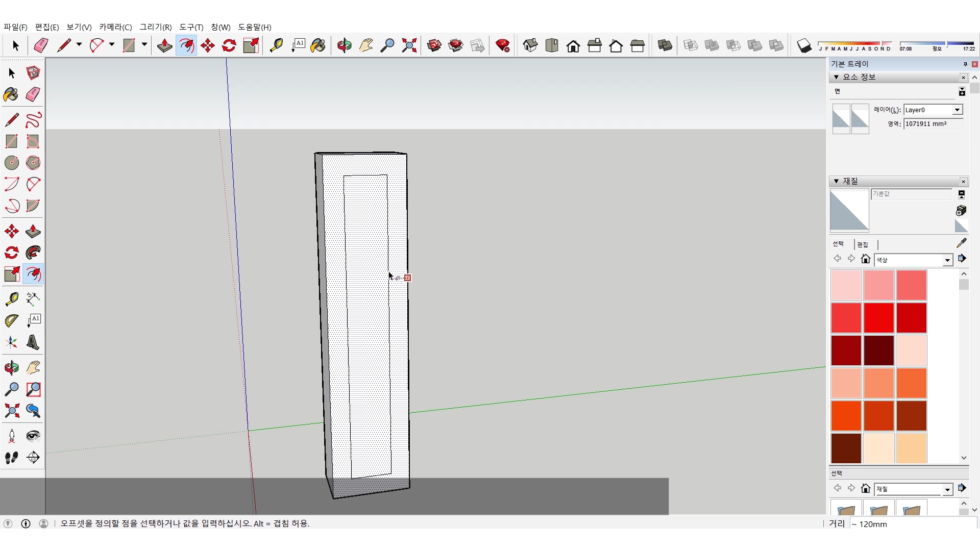Select the Rotate tool in left toolbar

[x=12, y=253]
